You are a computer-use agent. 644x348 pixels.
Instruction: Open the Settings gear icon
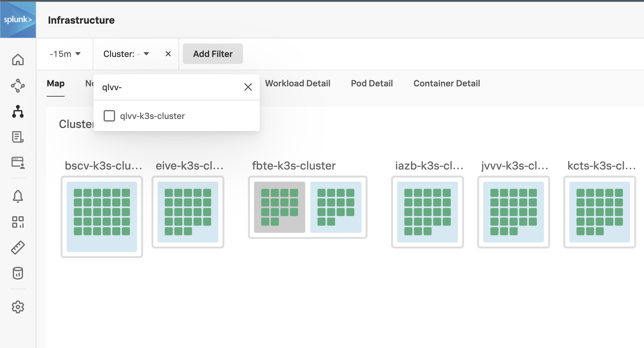click(18, 307)
